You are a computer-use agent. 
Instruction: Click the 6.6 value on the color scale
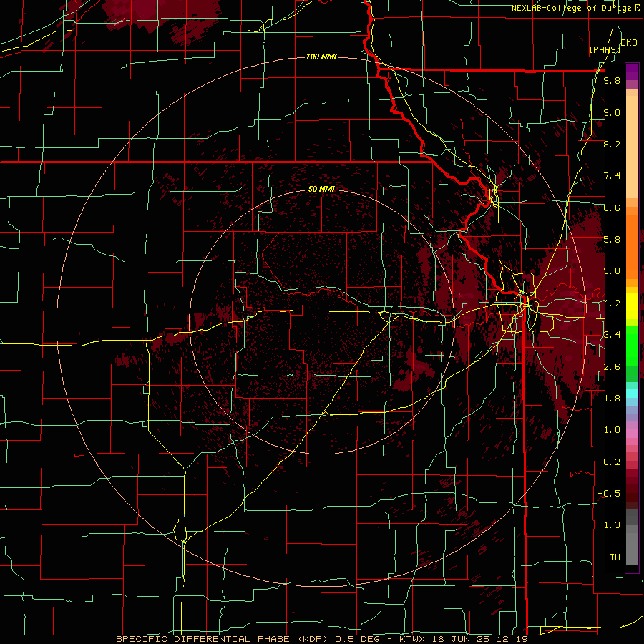612,208
